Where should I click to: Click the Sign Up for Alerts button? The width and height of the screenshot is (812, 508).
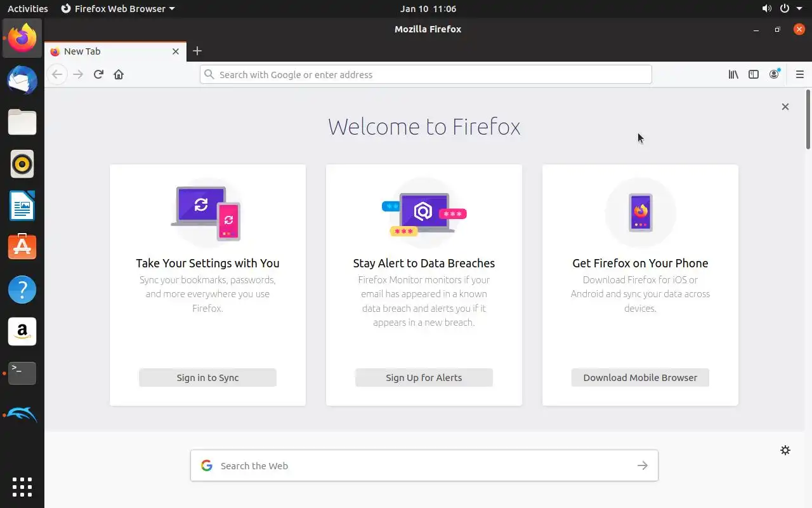(424, 377)
